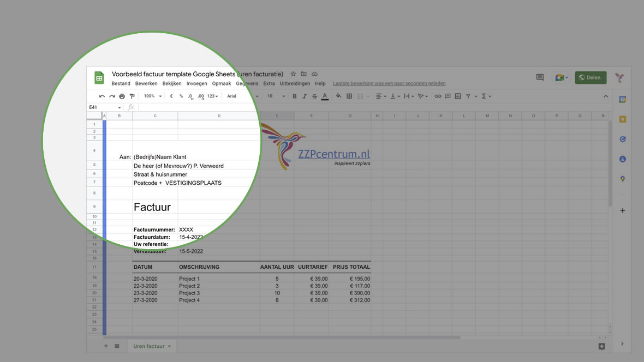Open Google Keep from the side panel

[x=622, y=119]
